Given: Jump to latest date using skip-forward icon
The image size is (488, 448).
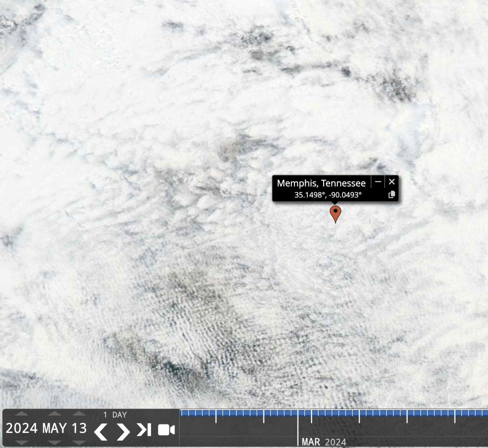Looking at the screenshot, I should pos(144,430).
